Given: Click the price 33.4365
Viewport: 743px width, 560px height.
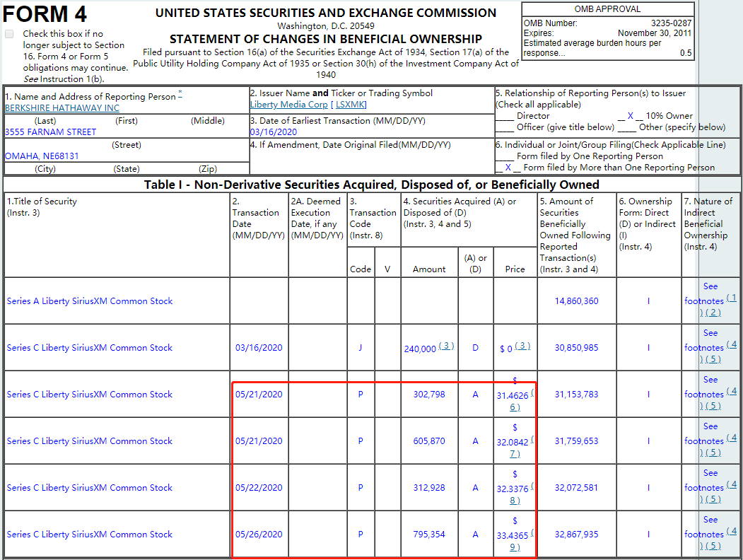Looking at the screenshot, I should 513,536.
